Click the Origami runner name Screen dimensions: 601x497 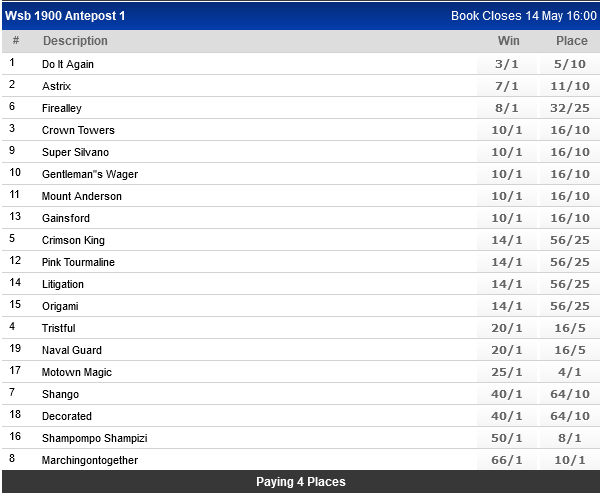(60, 306)
